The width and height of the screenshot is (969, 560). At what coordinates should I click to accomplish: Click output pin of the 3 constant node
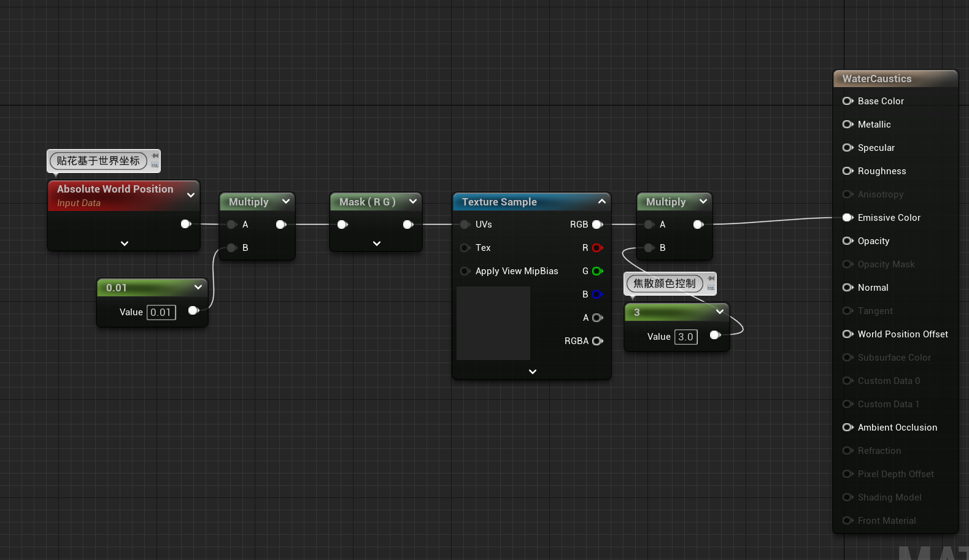pyautogui.click(x=715, y=335)
